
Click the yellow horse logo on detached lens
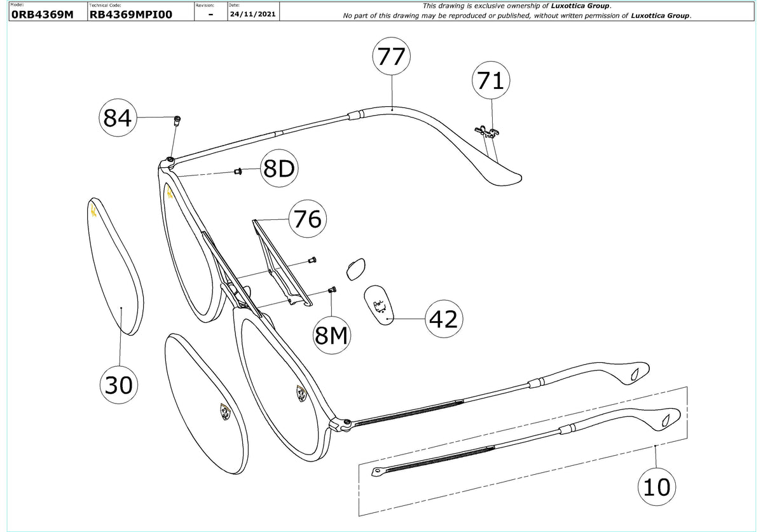94,210
